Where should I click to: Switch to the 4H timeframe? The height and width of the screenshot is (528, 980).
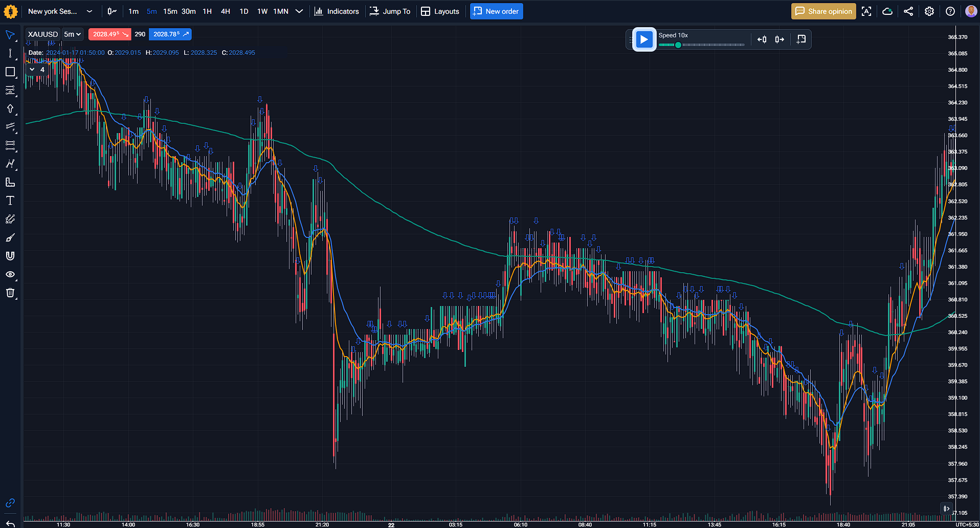pyautogui.click(x=225, y=11)
